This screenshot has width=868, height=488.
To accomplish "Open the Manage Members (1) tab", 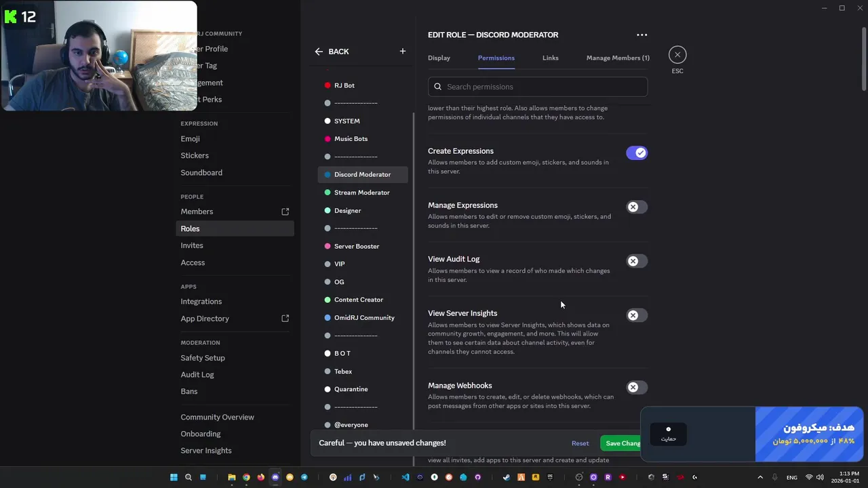I will click(x=618, y=58).
